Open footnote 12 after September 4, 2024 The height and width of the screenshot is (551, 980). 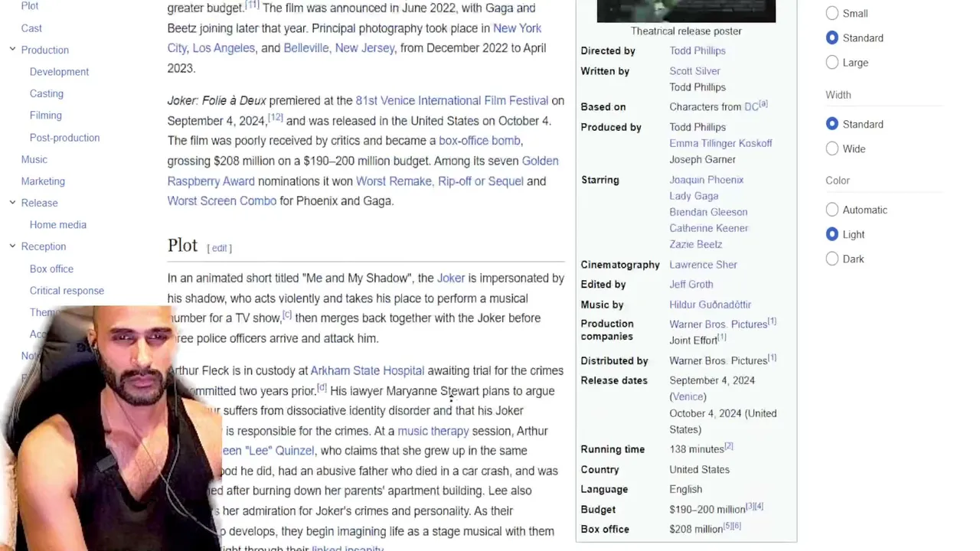[275, 118]
